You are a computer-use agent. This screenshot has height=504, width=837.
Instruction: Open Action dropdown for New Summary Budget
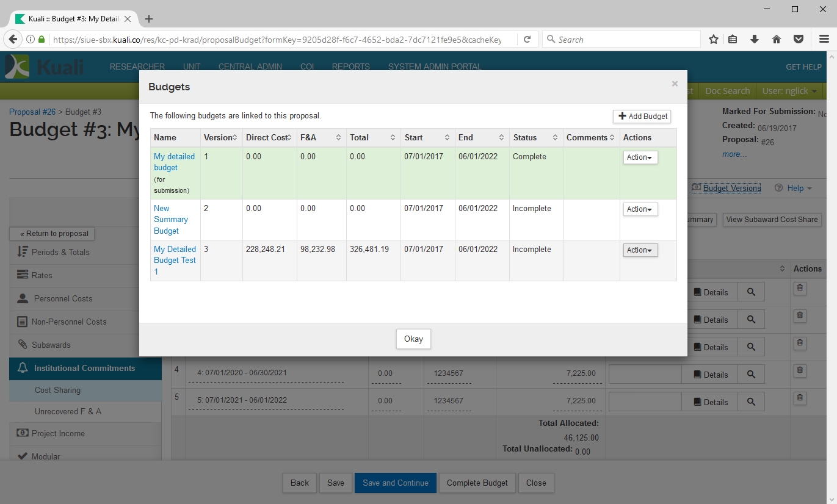(x=640, y=209)
